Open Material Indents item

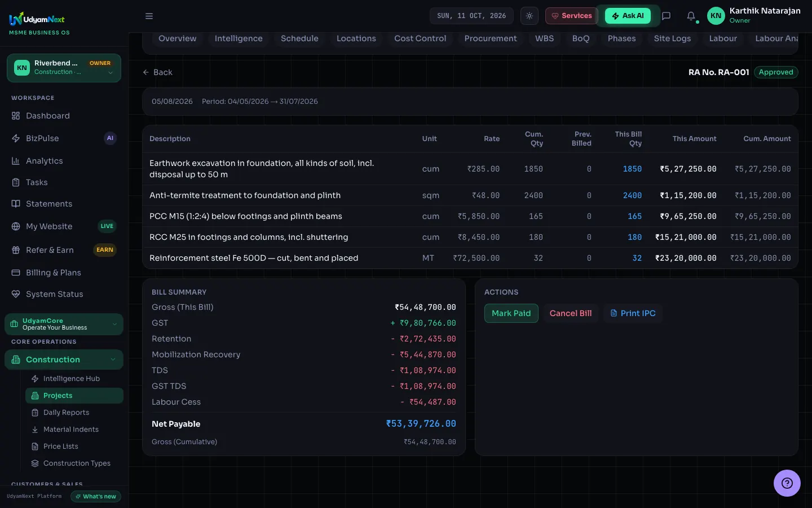74,430
